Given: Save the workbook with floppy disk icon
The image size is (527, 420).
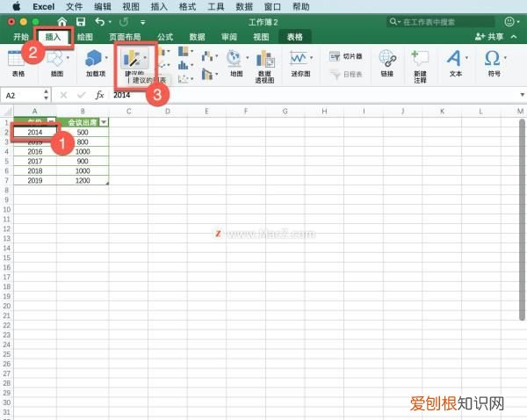Looking at the screenshot, I should pos(81,22).
